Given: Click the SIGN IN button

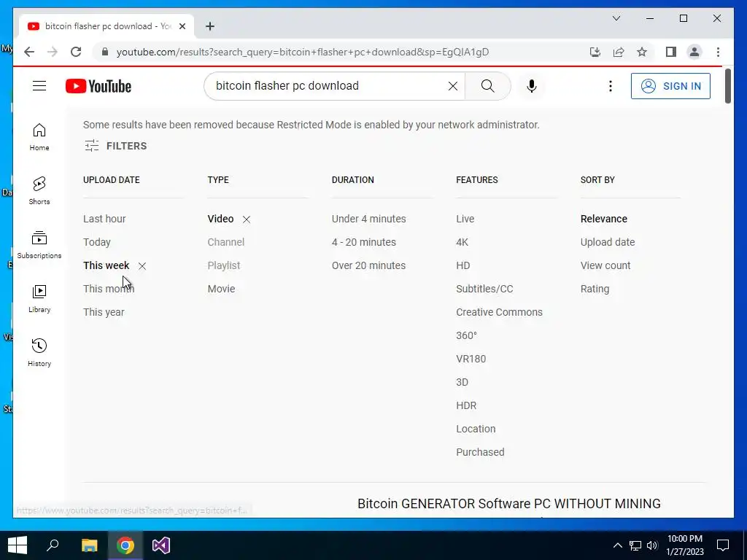Looking at the screenshot, I should tap(670, 86).
